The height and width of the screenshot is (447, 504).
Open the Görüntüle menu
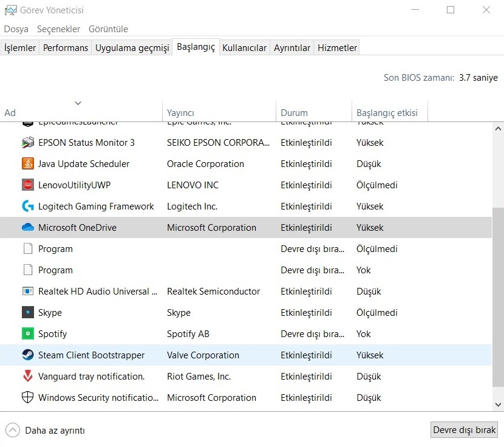(108, 29)
